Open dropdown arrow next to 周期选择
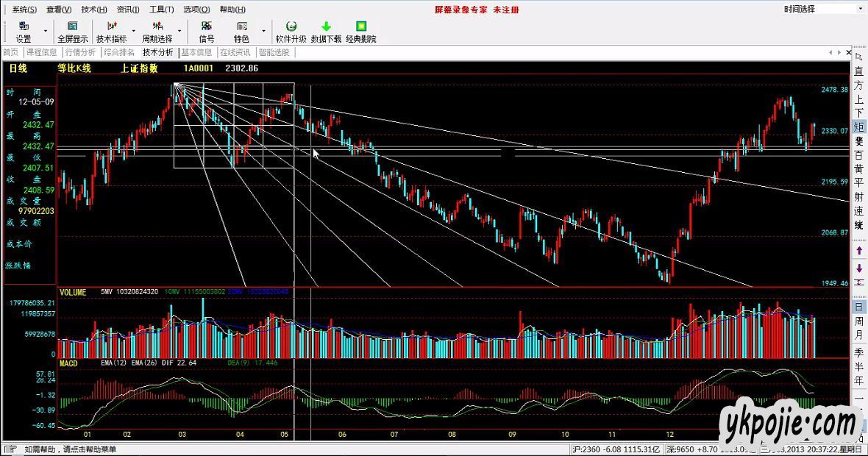868x456 pixels. click(x=179, y=31)
